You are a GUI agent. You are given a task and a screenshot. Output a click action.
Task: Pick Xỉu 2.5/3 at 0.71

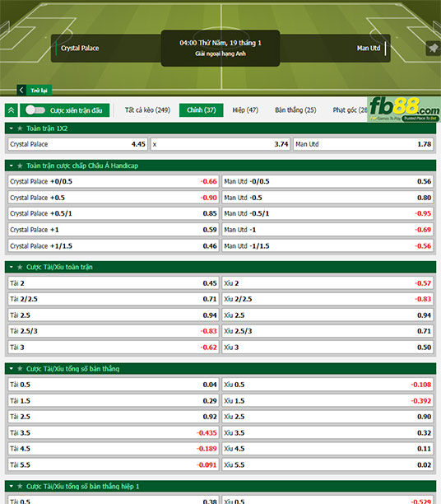[x=327, y=331]
